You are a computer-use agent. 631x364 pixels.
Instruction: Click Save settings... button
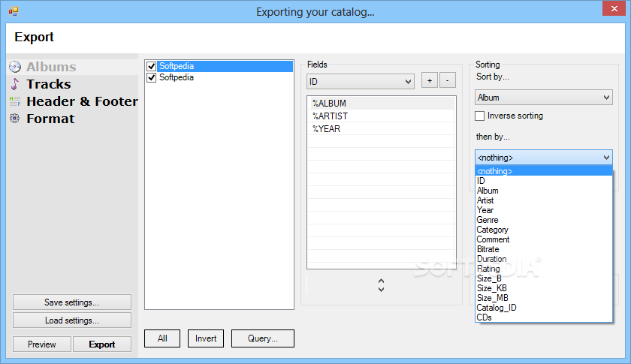pos(72,302)
